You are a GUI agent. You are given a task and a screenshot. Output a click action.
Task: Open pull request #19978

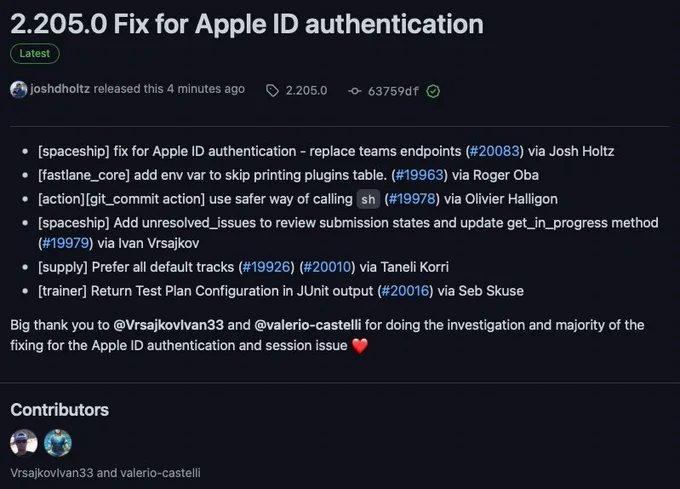[x=412, y=199]
